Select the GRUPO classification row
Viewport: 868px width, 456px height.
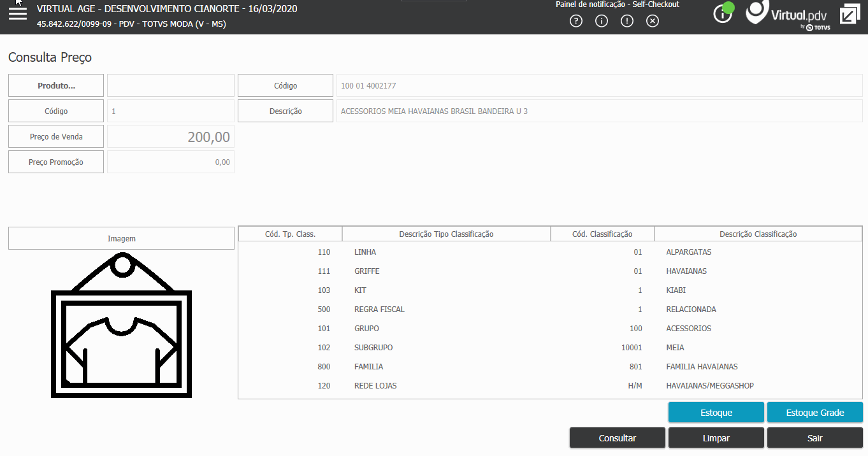coord(550,329)
